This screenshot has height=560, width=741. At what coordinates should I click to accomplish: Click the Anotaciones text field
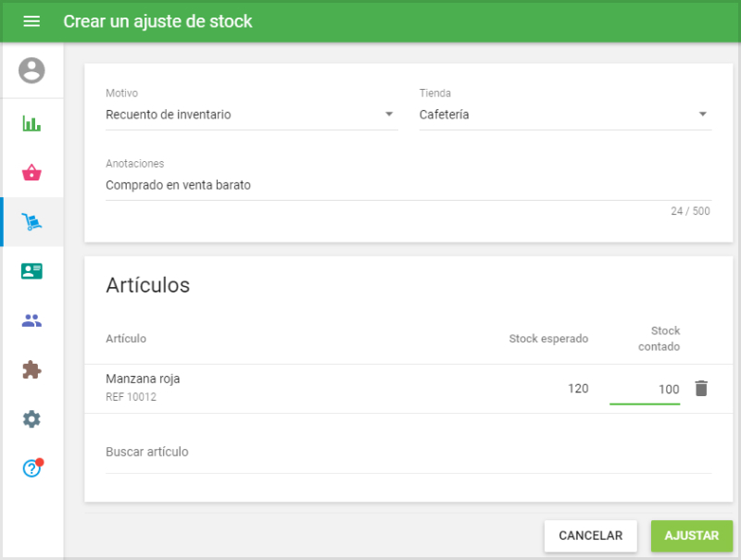[408, 185]
